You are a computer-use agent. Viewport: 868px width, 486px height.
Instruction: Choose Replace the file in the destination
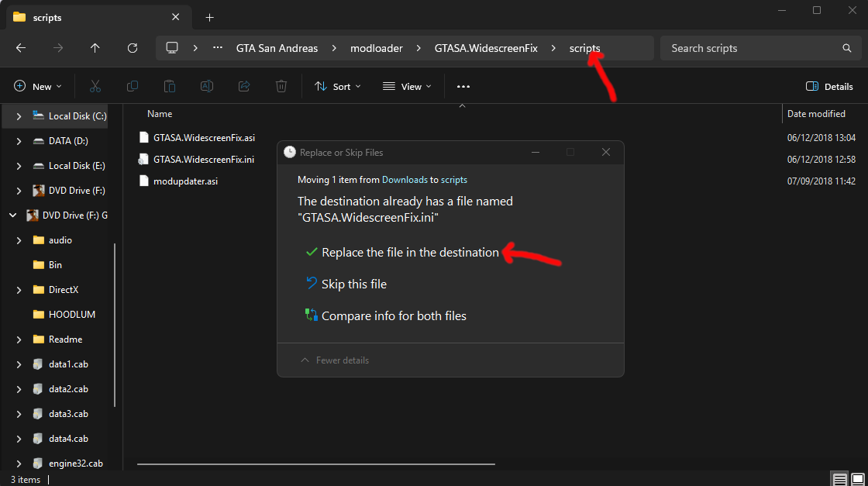402,253
